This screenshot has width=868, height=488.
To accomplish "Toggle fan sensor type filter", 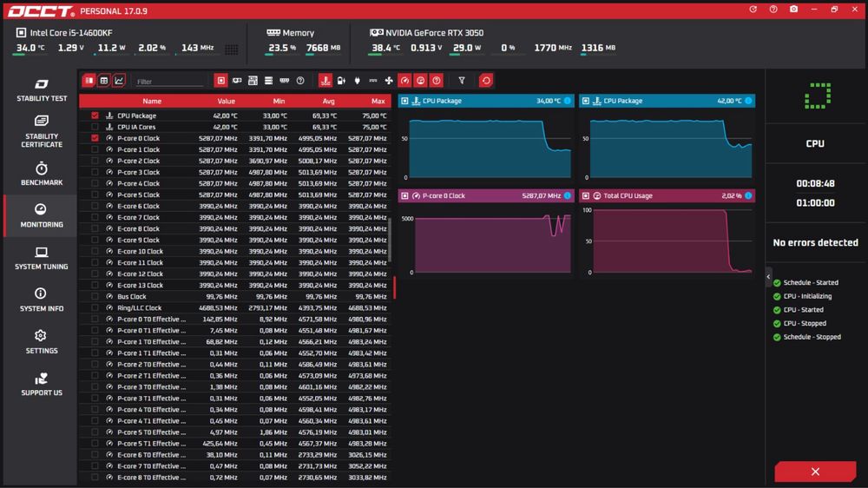I will 389,81.
